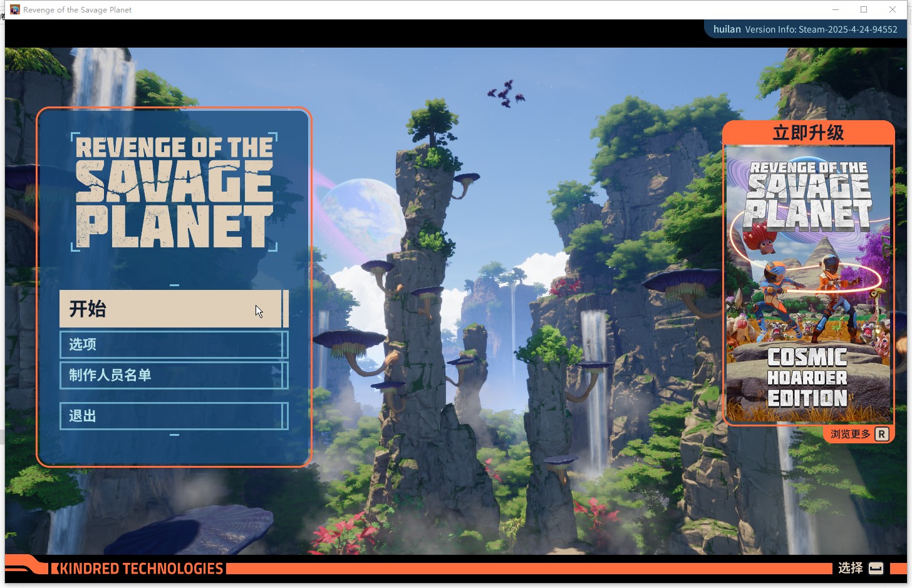Select 退出 to quit the game
This screenshot has width=912, height=588.
click(x=174, y=416)
